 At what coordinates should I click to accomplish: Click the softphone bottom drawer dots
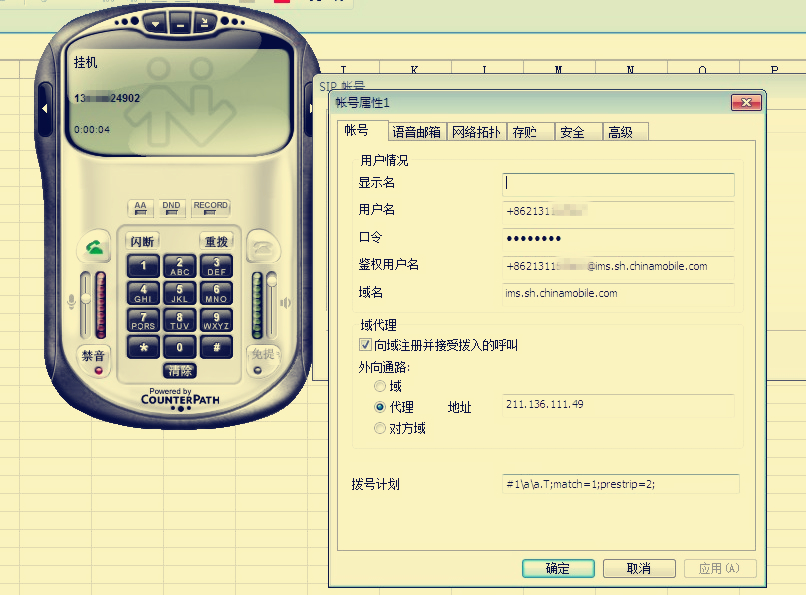point(180,408)
